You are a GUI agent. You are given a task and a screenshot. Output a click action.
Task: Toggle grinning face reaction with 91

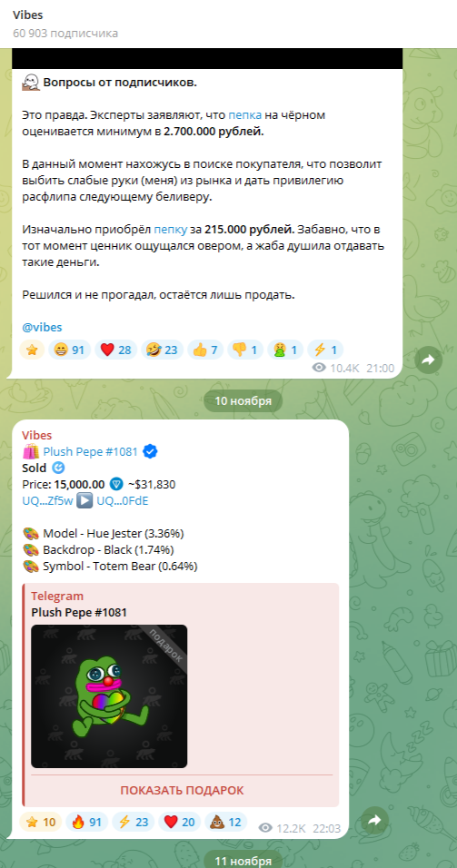pyautogui.click(x=69, y=350)
